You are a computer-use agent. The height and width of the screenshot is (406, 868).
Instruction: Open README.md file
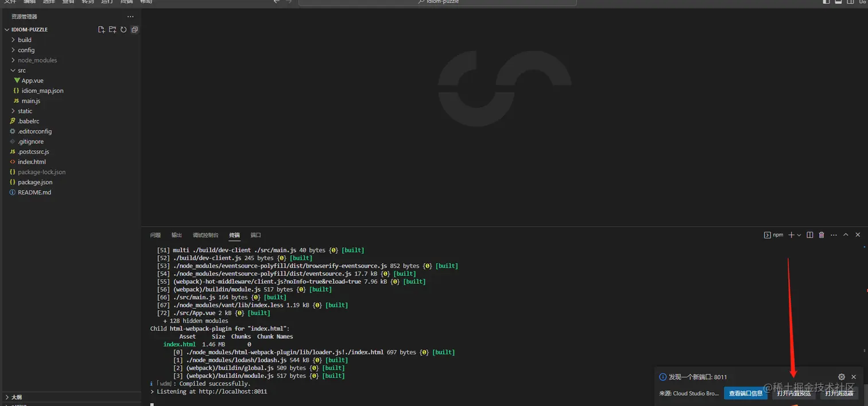71,193
